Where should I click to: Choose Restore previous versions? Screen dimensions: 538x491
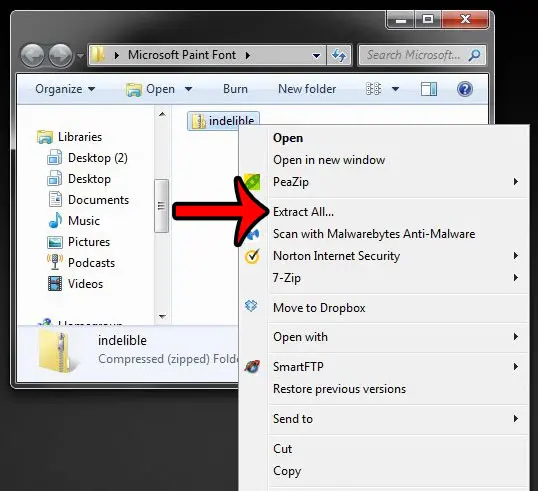click(x=398, y=389)
